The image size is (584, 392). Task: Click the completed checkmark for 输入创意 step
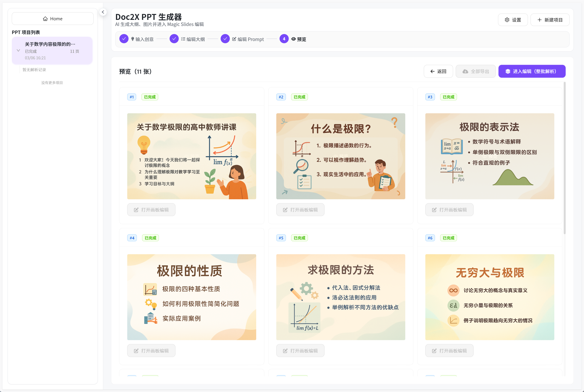[x=124, y=39]
